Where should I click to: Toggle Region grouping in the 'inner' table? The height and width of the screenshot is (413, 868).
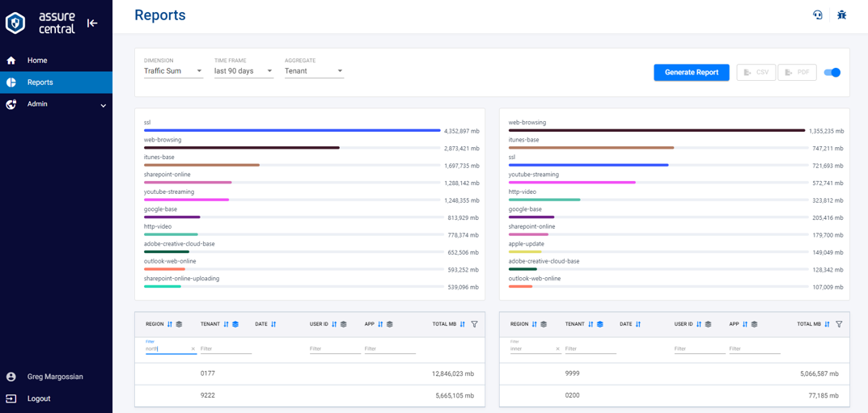pos(544,324)
